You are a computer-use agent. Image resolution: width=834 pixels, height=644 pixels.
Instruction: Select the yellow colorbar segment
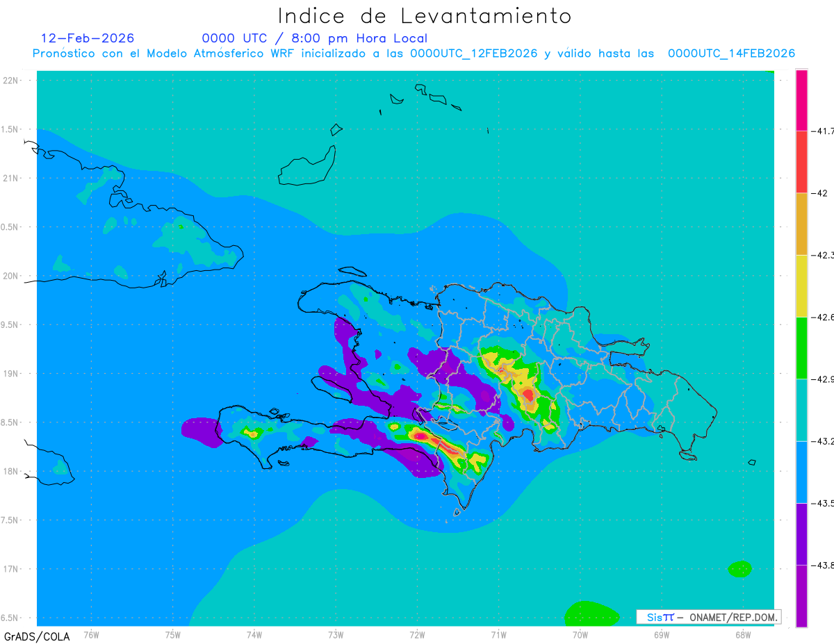point(801,286)
